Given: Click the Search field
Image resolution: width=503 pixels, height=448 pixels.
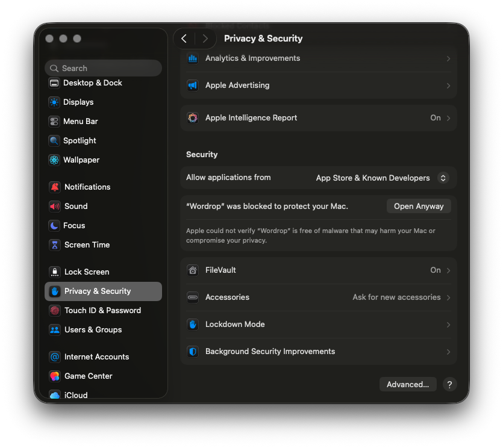Looking at the screenshot, I should click(103, 68).
